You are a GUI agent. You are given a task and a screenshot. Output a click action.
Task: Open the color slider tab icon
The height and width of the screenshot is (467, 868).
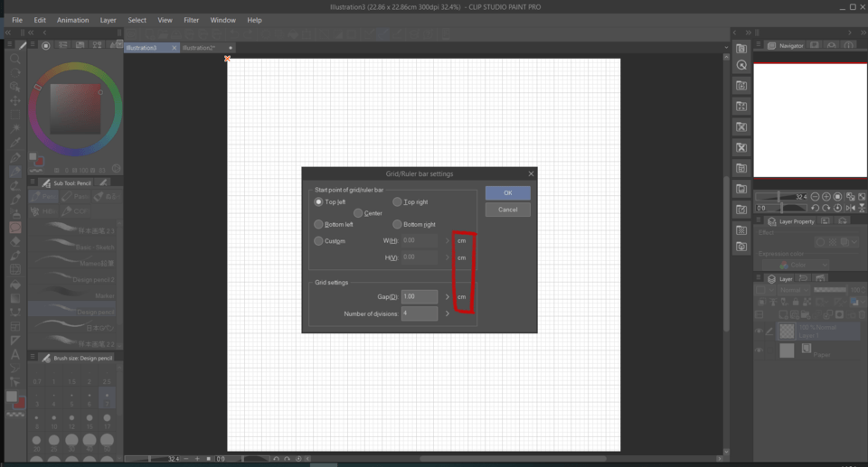(x=62, y=45)
